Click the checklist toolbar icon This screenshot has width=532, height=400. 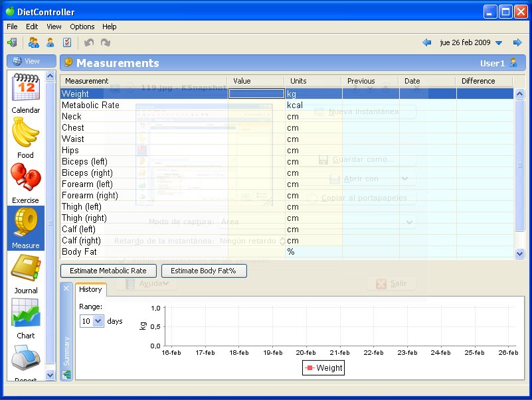[x=67, y=42]
